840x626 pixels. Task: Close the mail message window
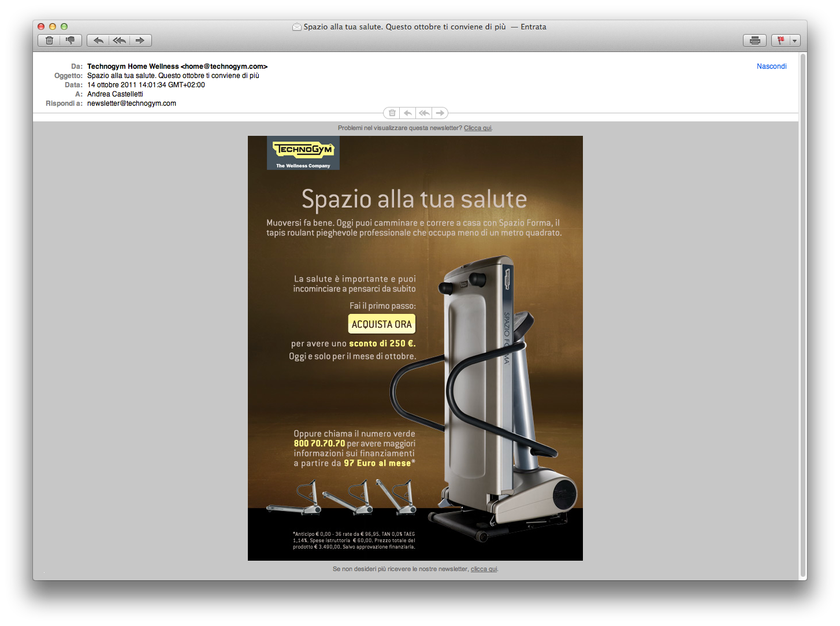[41, 27]
